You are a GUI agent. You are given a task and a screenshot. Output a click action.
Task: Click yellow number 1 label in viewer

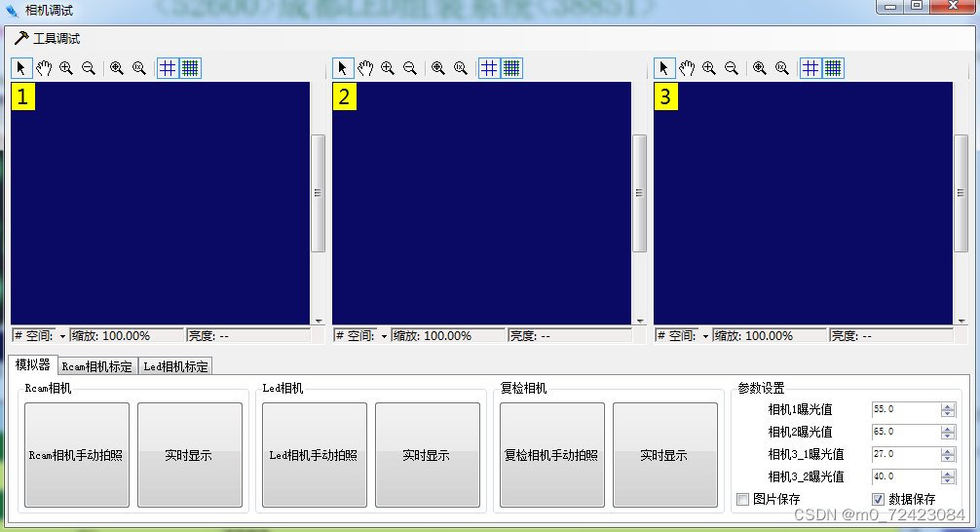coord(23,96)
